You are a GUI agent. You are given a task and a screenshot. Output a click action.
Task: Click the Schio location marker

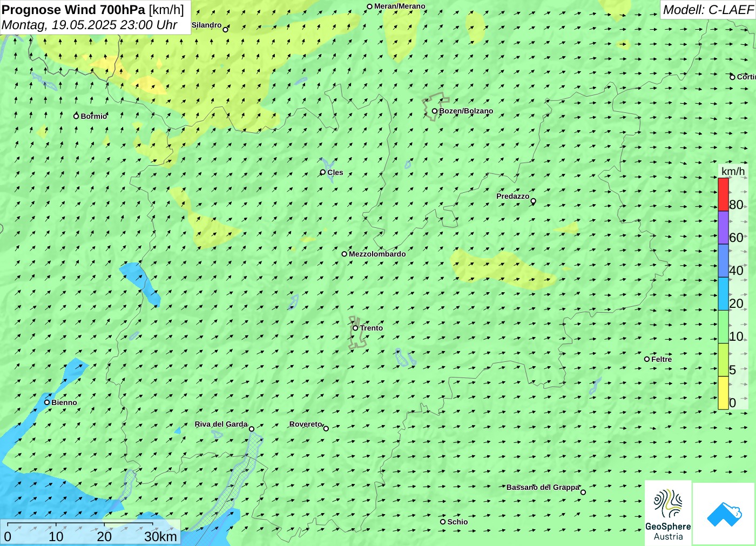443,522
